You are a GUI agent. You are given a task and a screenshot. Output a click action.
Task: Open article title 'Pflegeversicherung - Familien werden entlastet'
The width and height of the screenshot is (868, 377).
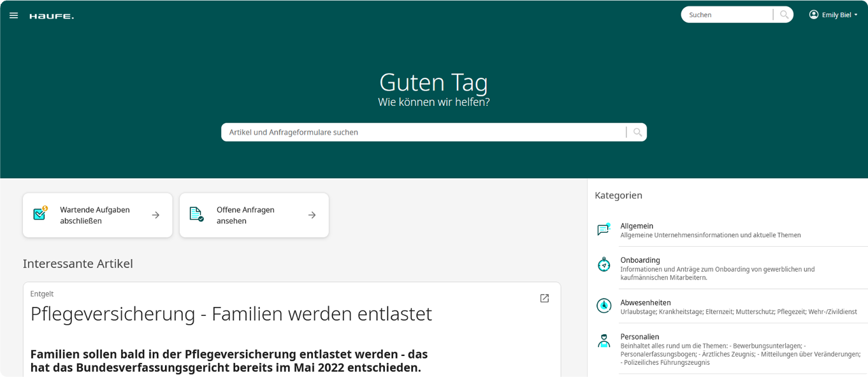[231, 313]
